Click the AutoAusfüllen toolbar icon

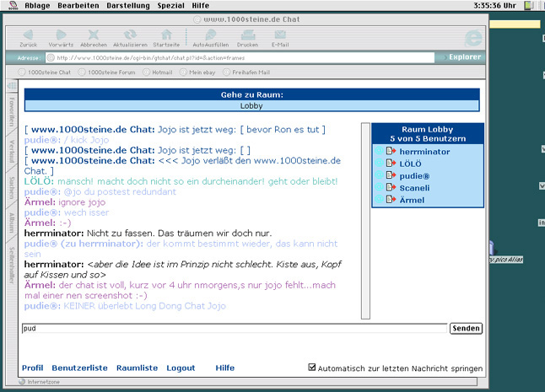pyautogui.click(x=211, y=35)
